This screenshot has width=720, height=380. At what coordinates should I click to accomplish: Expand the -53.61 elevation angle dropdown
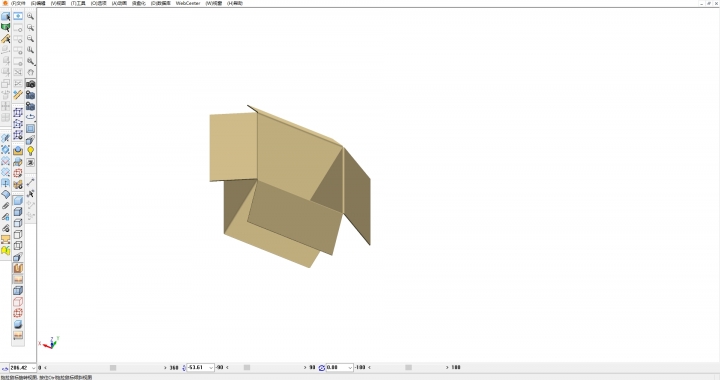point(211,368)
